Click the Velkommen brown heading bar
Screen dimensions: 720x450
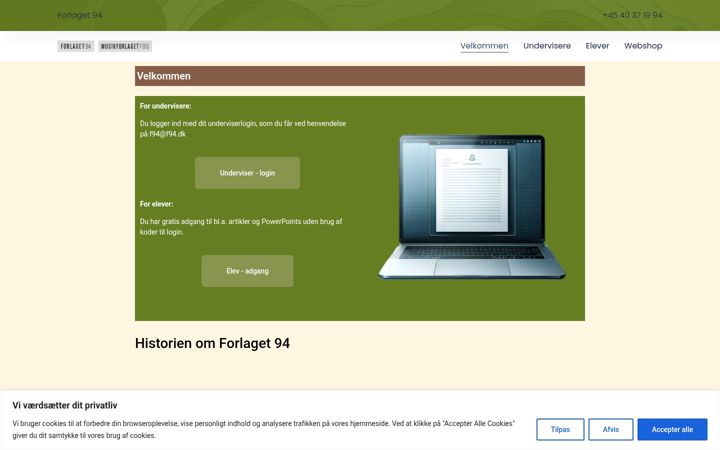coord(360,76)
